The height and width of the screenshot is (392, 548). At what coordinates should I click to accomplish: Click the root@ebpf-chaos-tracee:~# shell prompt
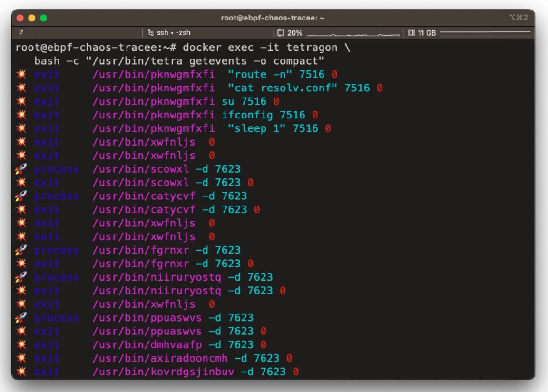pos(96,48)
